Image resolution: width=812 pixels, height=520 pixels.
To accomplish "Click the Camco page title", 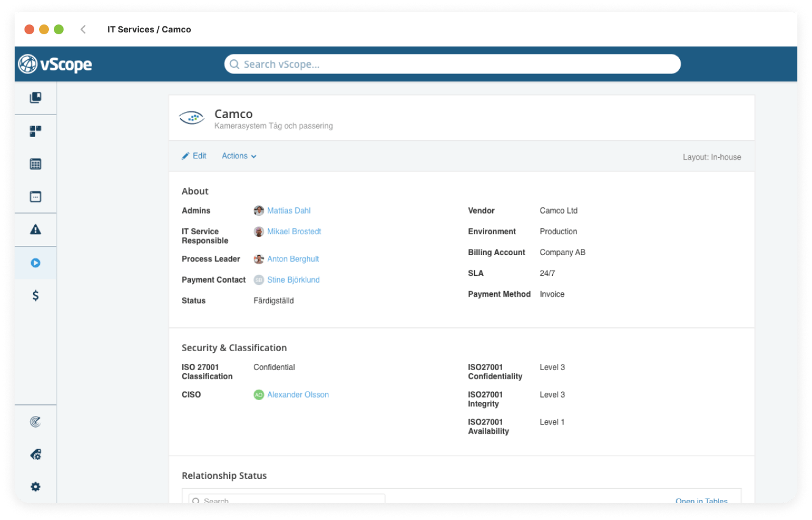I will [234, 114].
